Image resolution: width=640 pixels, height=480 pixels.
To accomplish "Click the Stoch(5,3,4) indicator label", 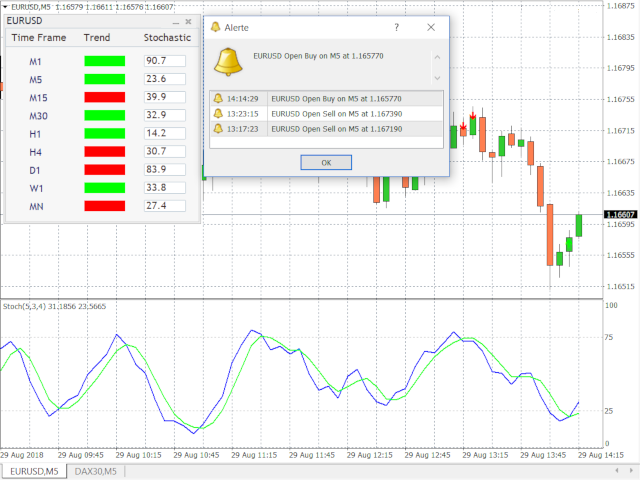I will (54, 306).
